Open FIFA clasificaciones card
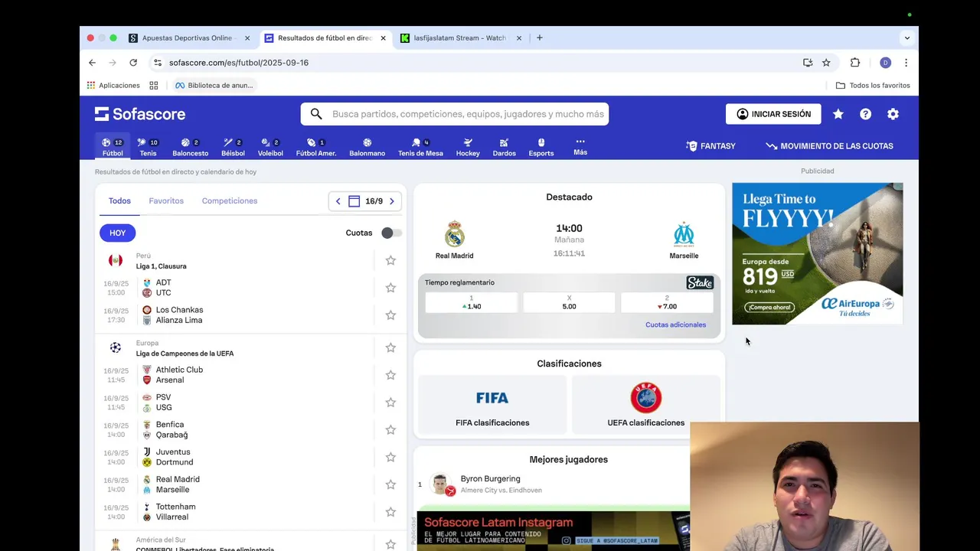This screenshot has width=980, height=551. coord(492,406)
